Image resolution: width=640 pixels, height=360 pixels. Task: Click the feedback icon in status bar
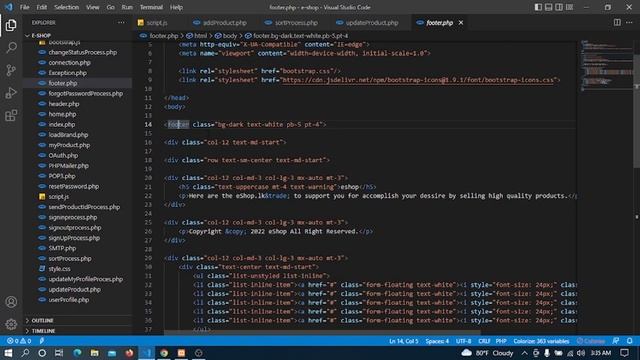click(616, 341)
